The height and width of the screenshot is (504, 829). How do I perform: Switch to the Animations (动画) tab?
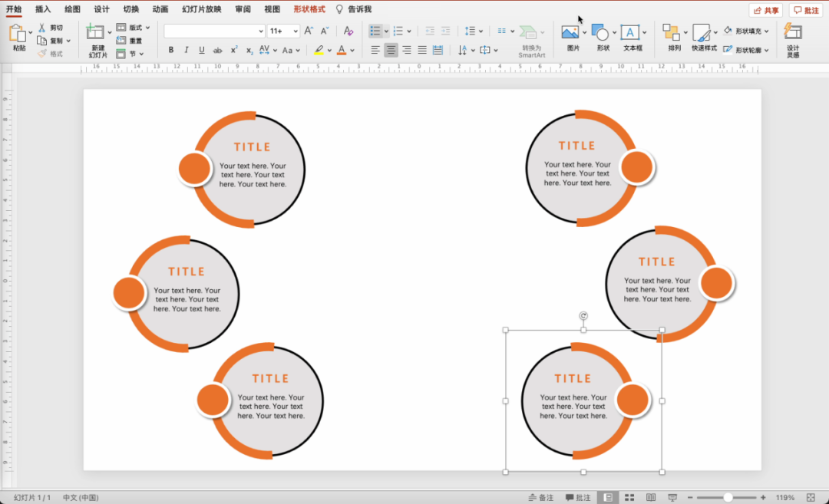tap(160, 9)
